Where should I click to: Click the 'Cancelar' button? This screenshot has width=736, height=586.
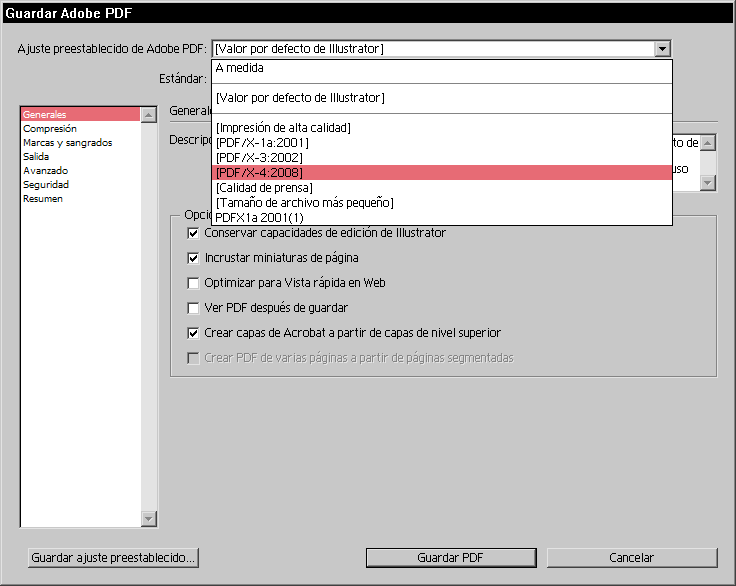tap(632, 558)
